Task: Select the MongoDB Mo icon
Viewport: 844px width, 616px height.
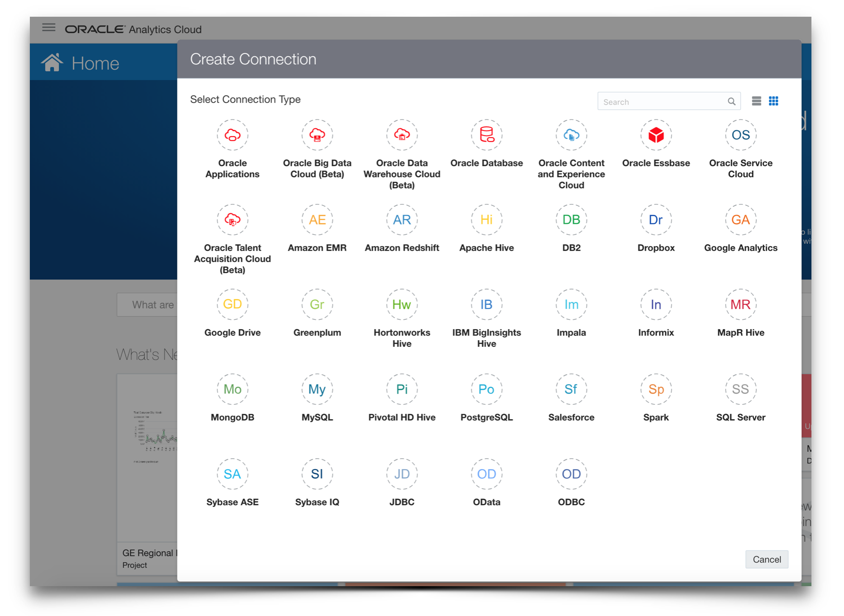Action: click(x=232, y=389)
